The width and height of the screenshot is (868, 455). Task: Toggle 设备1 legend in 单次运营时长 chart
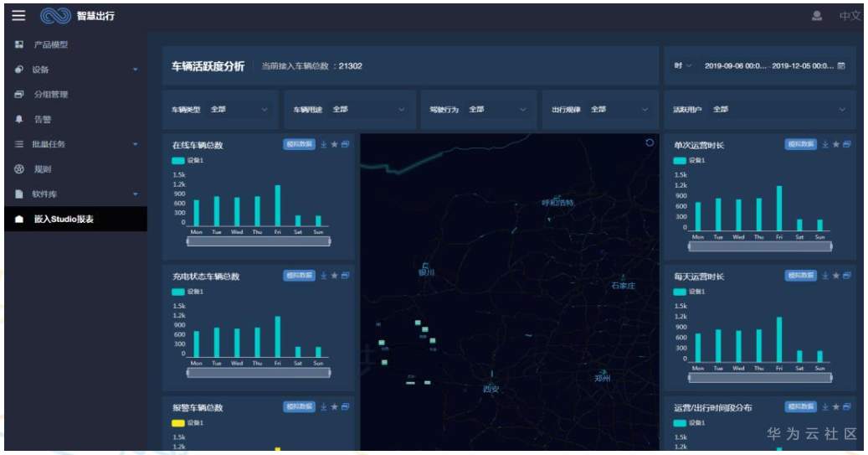click(689, 160)
